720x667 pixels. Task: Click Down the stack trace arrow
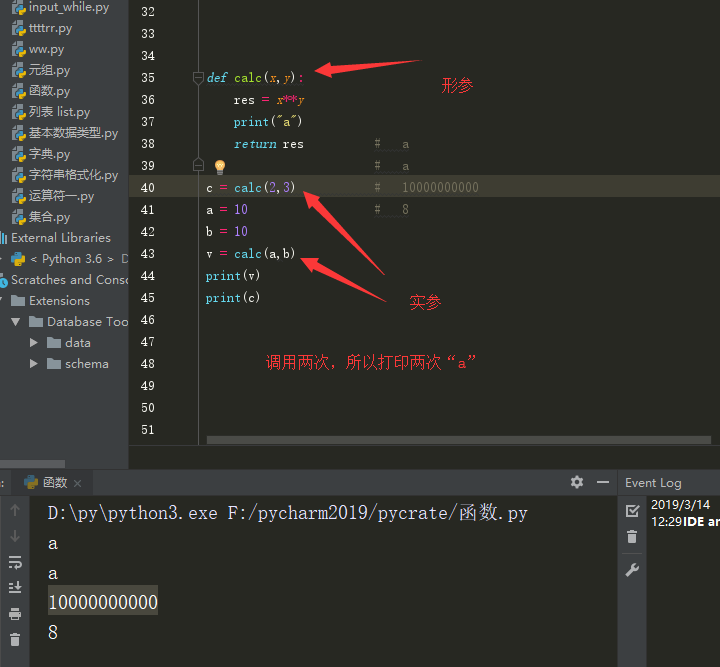pyautogui.click(x=15, y=536)
